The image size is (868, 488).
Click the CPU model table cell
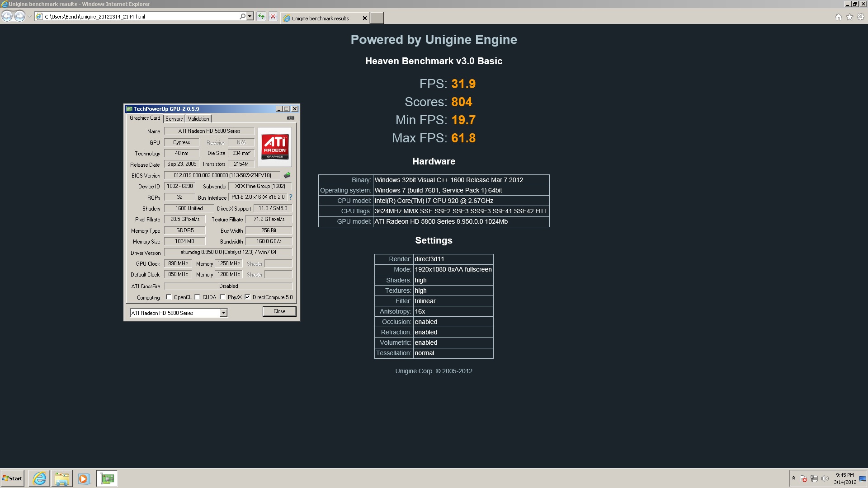(x=461, y=201)
